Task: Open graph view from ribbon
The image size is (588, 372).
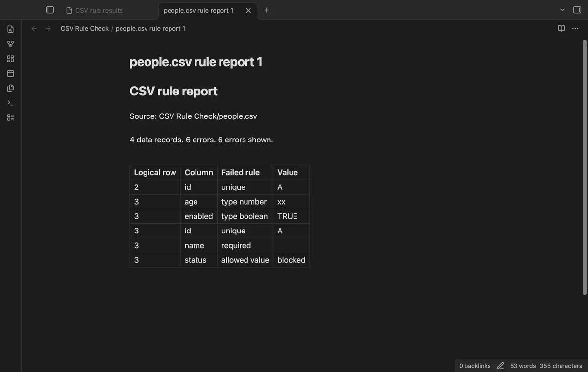Action: pos(11,44)
